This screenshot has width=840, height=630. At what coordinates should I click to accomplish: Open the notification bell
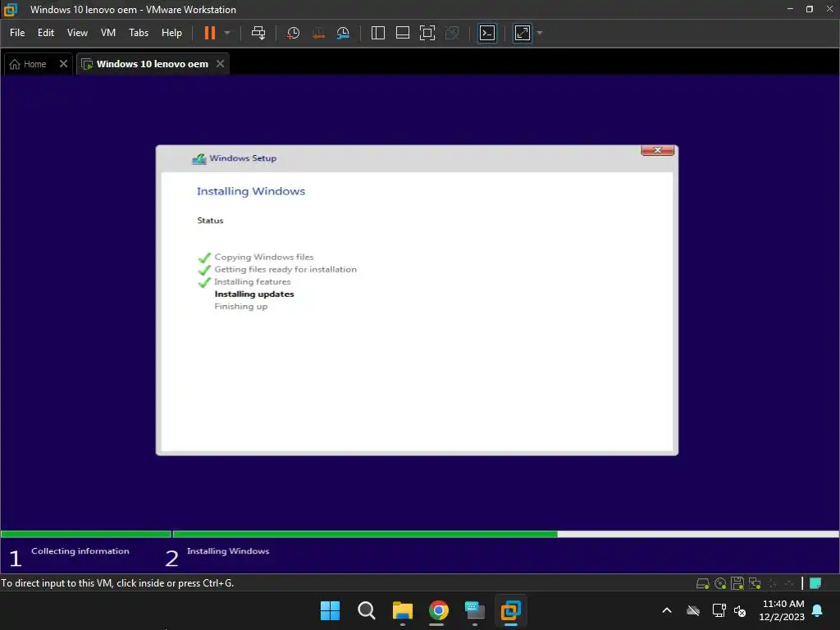[x=818, y=610]
